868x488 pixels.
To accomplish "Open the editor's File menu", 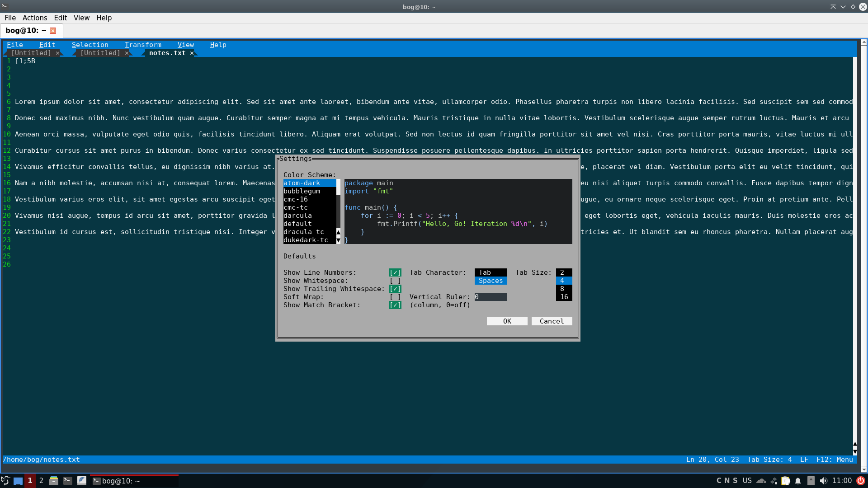I will click(x=15, y=45).
